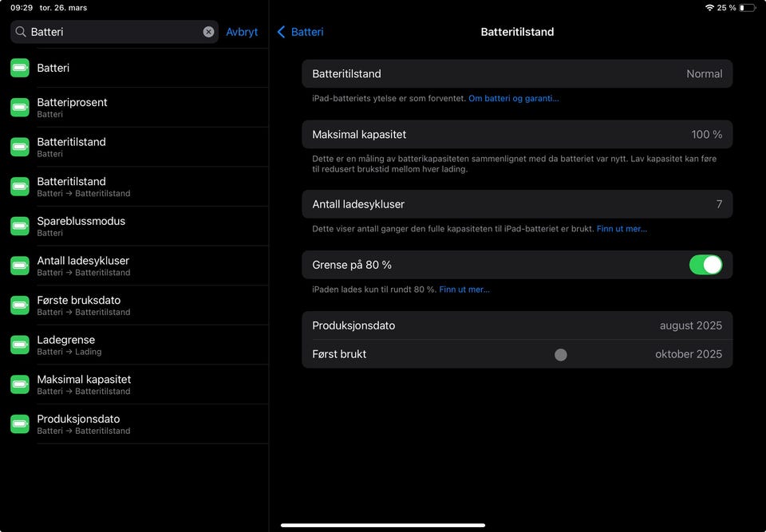This screenshot has height=532, width=766.
Task: Tap the Spareblussmodus battery icon
Action: tap(20, 227)
